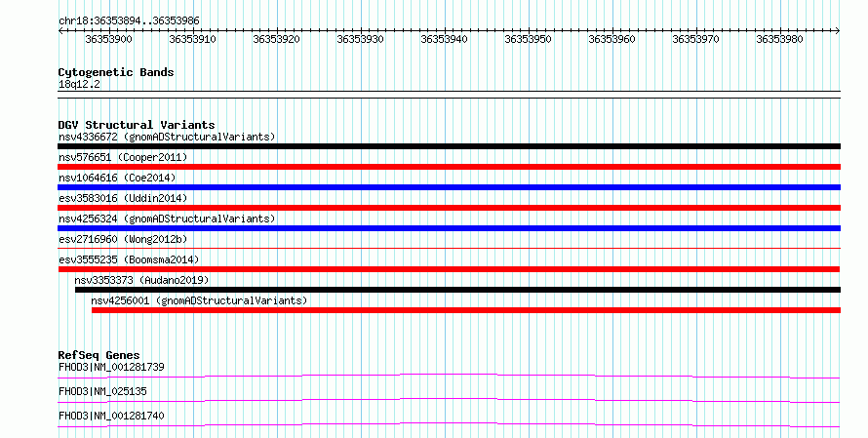Select the nsv1064616 Coe2014 label
The image size is (868, 438).
point(117,178)
